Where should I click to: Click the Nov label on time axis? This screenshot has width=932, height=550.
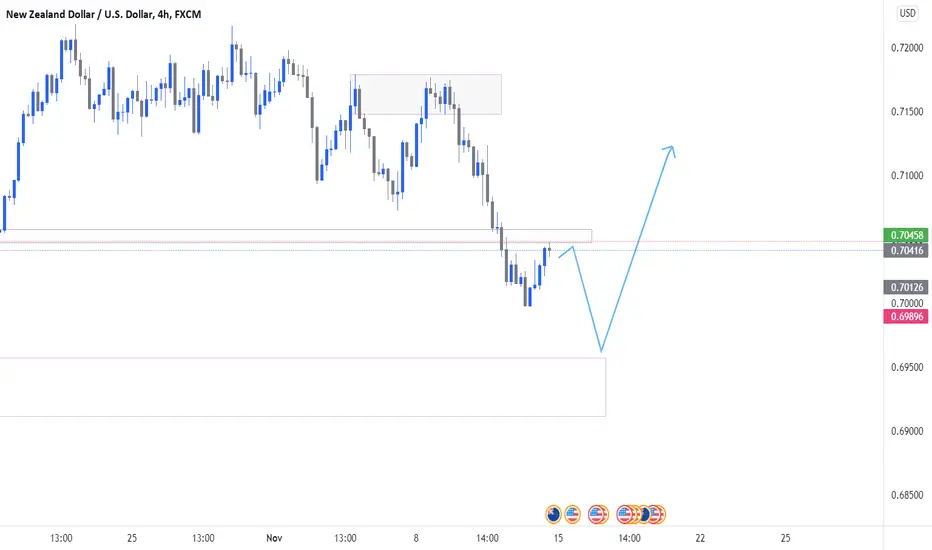274,538
